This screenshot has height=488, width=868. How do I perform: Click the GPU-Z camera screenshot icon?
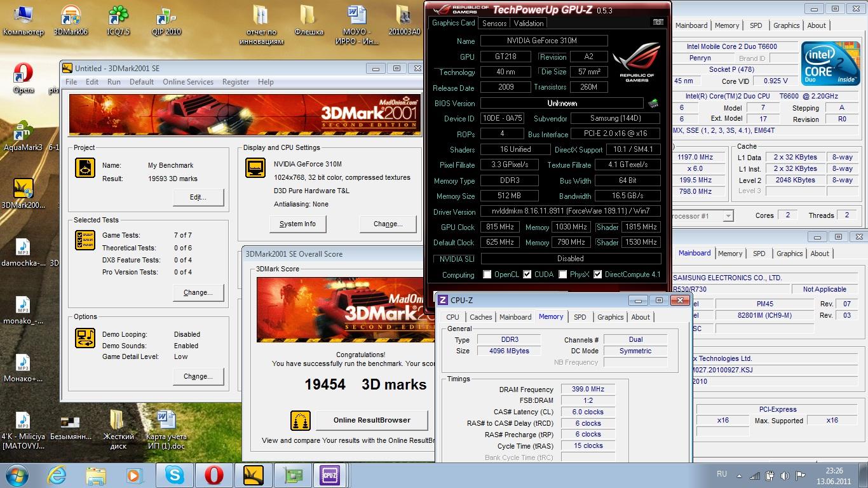pyautogui.click(x=658, y=22)
